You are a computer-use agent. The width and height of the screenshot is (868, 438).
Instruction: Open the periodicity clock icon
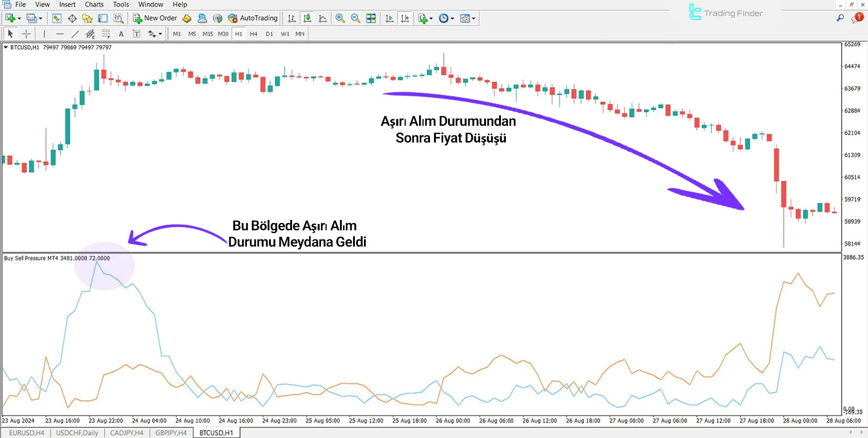tap(443, 18)
